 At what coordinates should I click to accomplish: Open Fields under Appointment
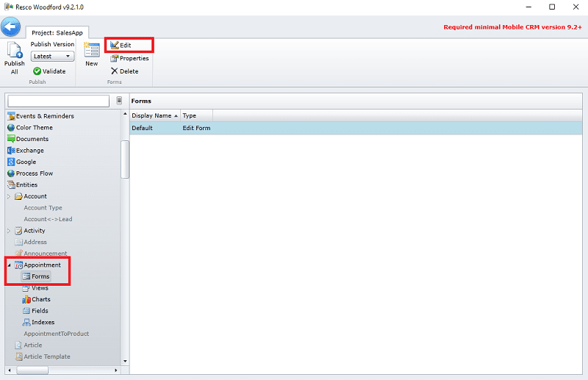[x=35, y=311]
